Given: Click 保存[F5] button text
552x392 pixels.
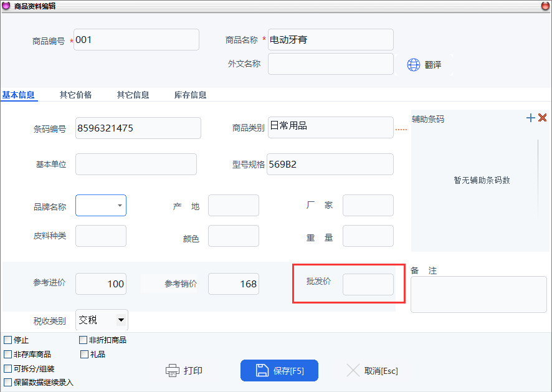Looking at the screenshot, I should 288,371.
